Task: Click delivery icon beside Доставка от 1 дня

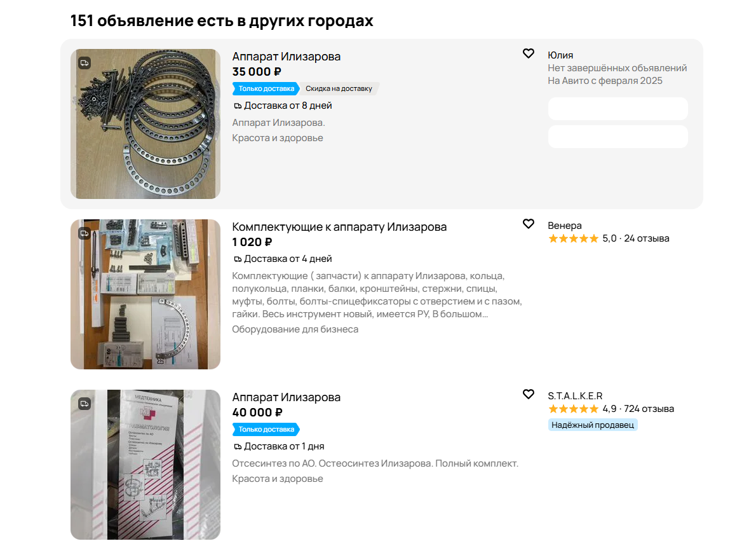Action: coord(238,447)
